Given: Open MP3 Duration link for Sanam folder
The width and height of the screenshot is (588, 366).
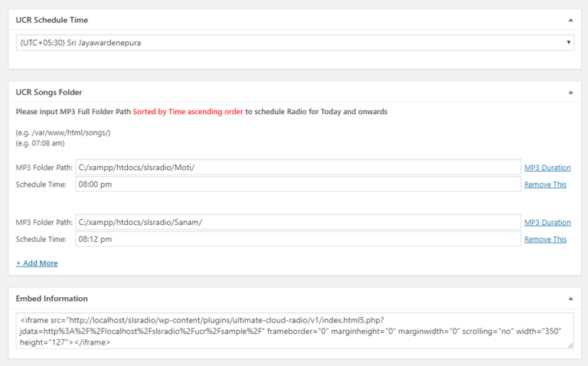Looking at the screenshot, I should [547, 222].
